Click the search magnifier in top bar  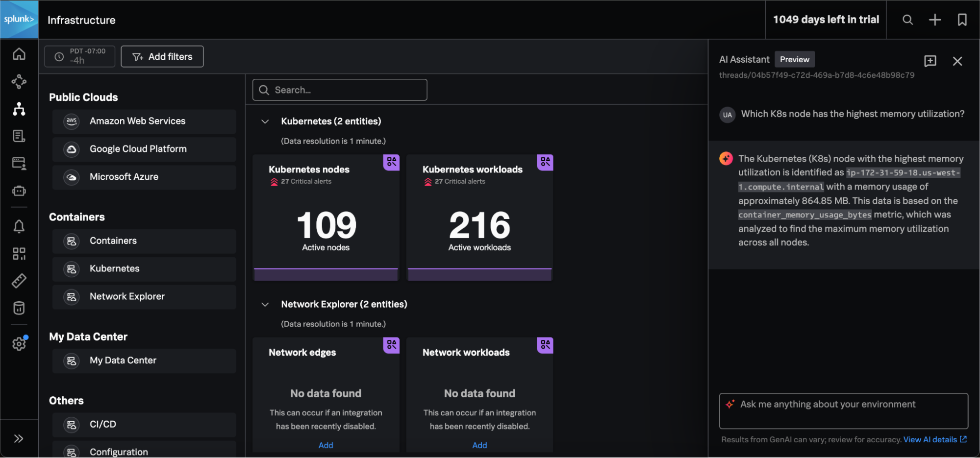coord(908,20)
